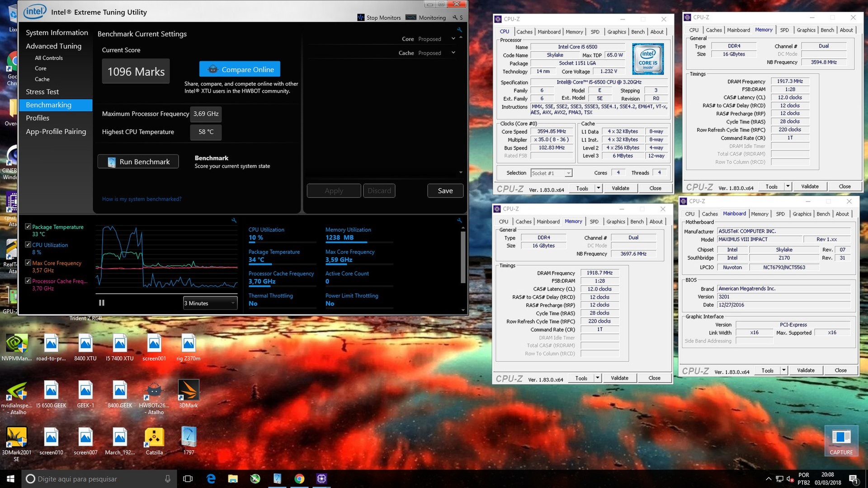Click down scroll arrow of proposed settings panel
Screen dimensions: 868x488
click(x=461, y=172)
